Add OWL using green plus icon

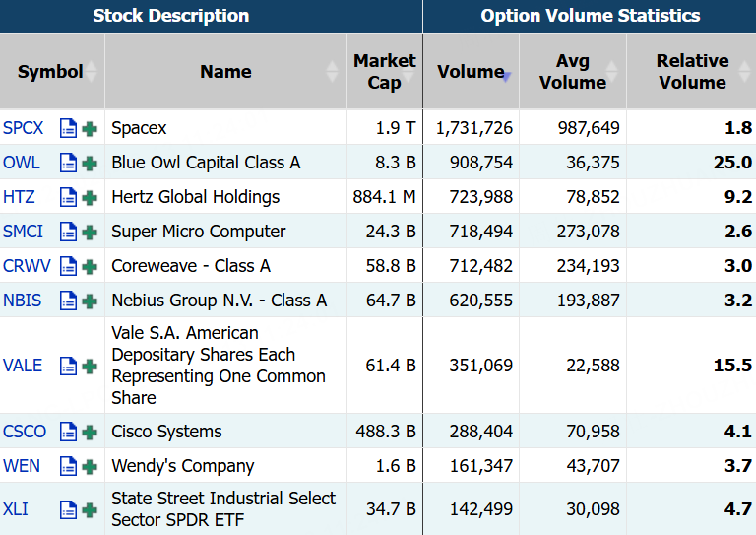click(x=90, y=164)
